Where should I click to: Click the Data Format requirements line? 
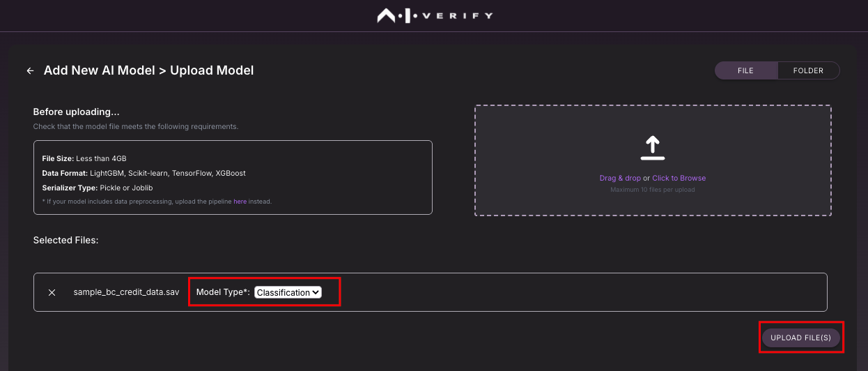[x=144, y=173]
